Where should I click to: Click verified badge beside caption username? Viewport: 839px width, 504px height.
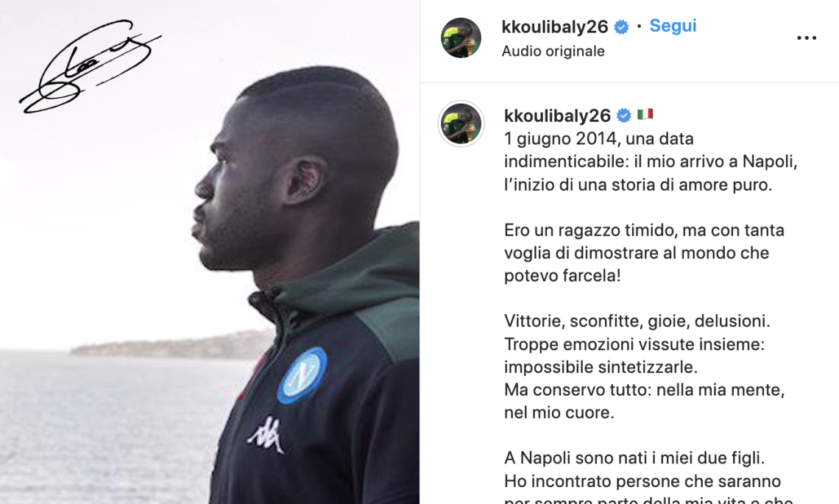pos(624,116)
